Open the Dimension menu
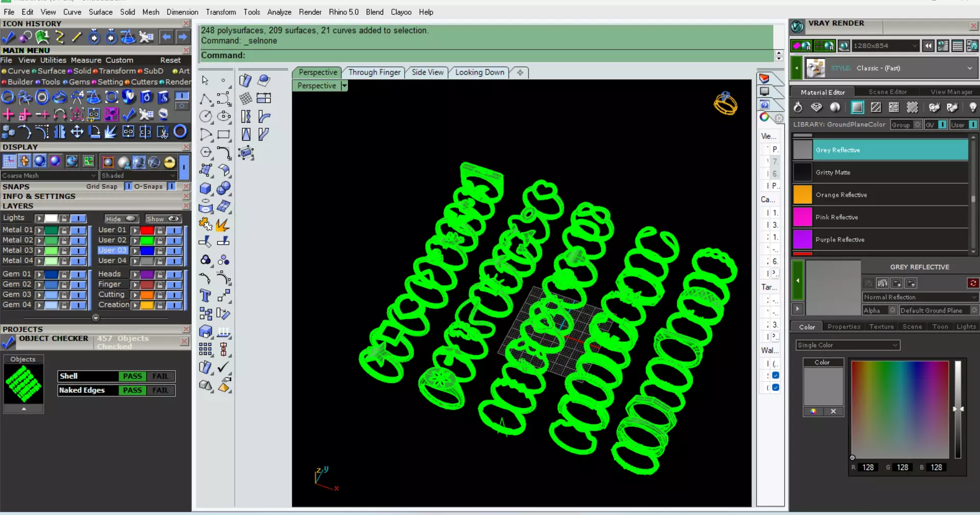The width and height of the screenshot is (980, 515). point(182,12)
